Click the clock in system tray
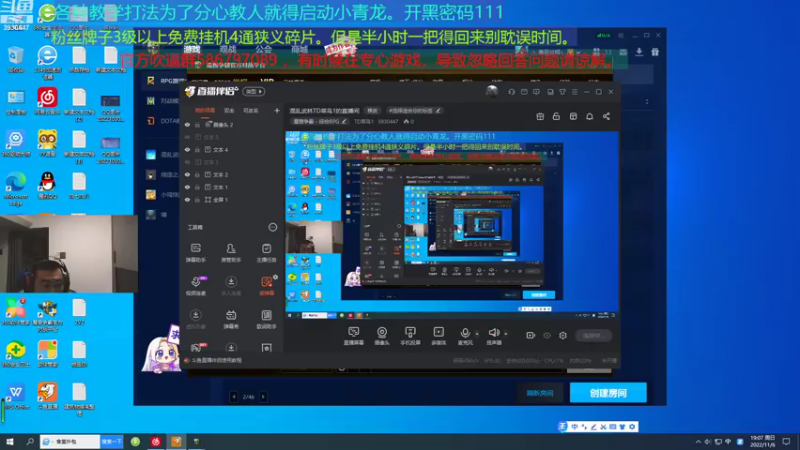Screen dimensions: 800x450 pyautogui.click(x=763, y=441)
